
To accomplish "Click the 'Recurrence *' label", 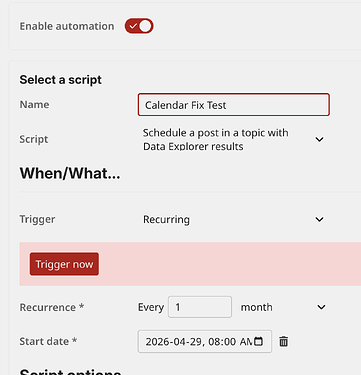I will tap(52, 307).
